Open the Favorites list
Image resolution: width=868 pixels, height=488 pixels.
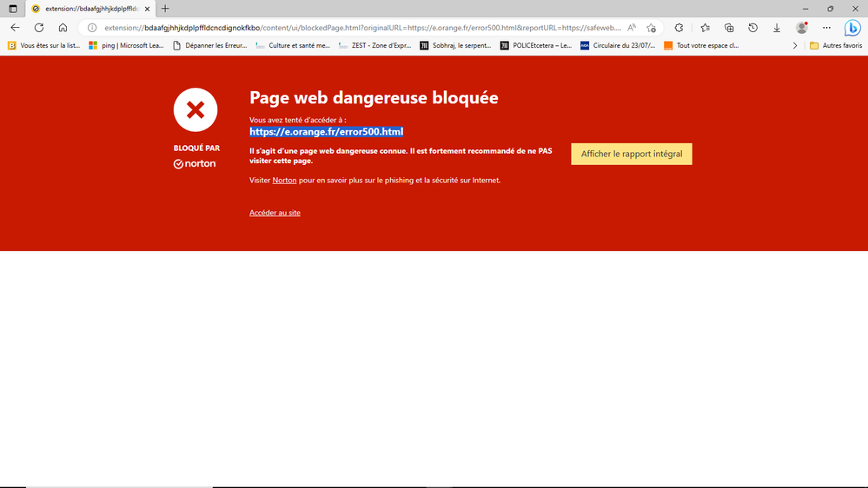tap(705, 28)
